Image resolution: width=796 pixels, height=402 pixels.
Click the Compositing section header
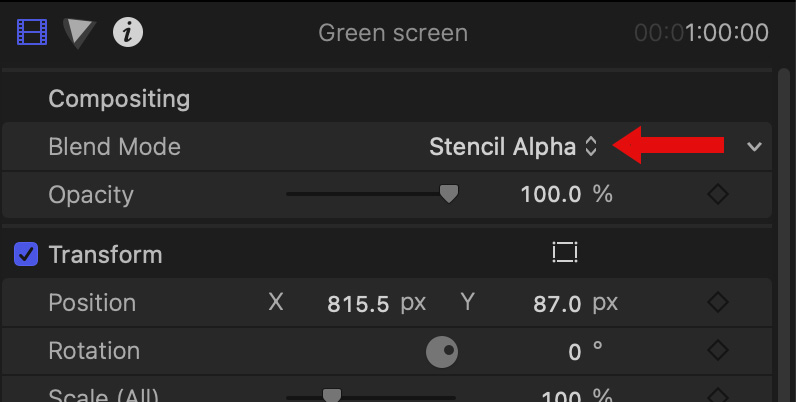coord(119,99)
